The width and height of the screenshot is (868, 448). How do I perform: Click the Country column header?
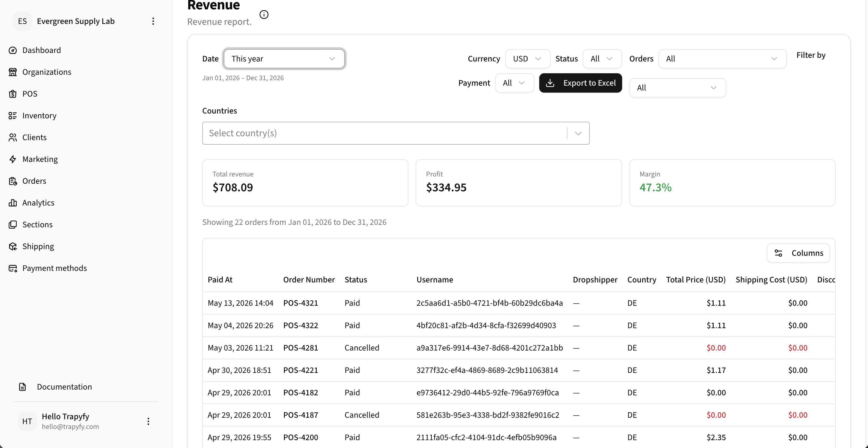[x=642, y=280]
